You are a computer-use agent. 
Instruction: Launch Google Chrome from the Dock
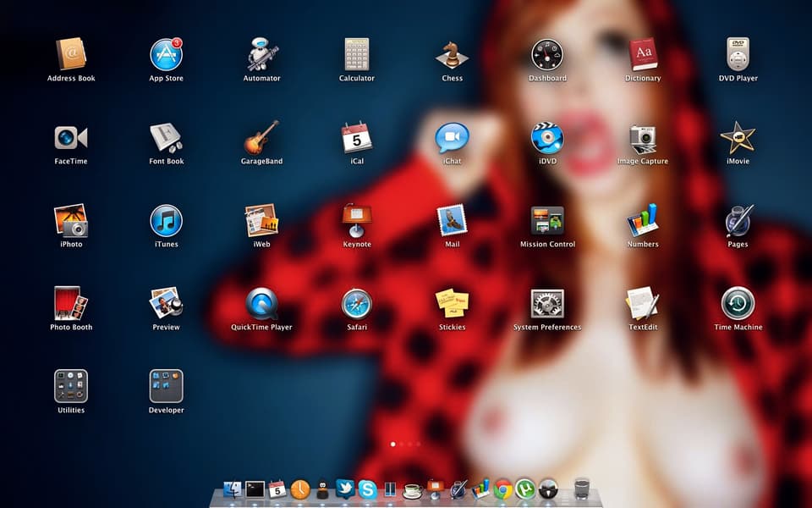pyautogui.click(x=502, y=490)
